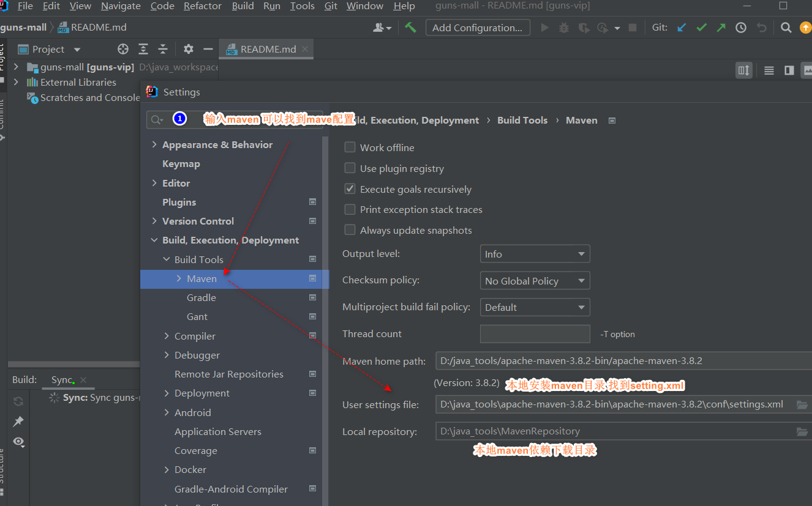Uncheck Execute goals recursively
812x506 pixels.
350,188
